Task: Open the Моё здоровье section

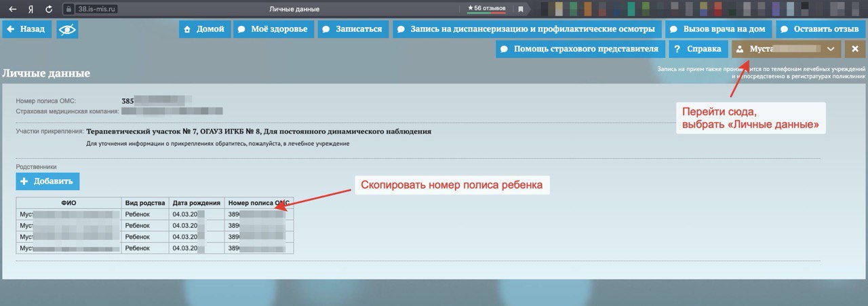Action: point(273,30)
